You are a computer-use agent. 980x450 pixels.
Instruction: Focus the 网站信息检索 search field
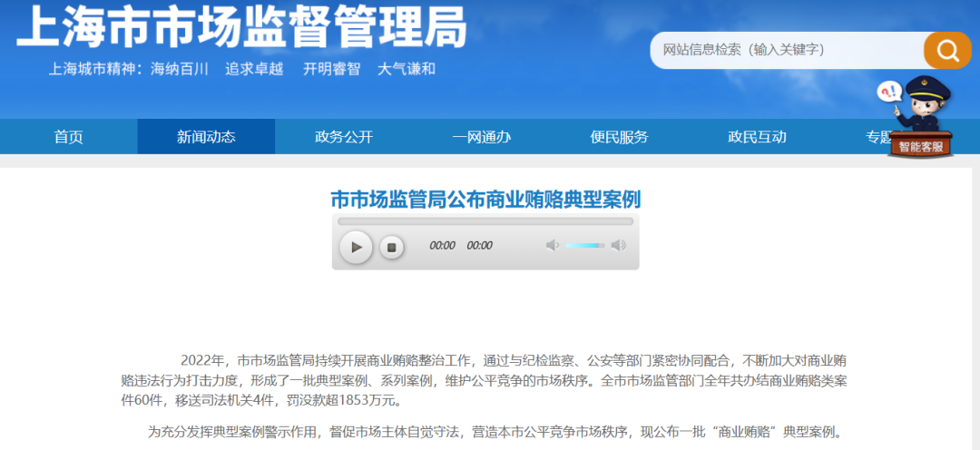click(788, 50)
